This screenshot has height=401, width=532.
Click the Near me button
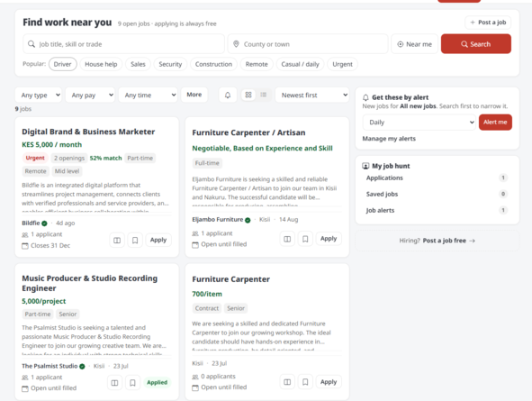(415, 44)
